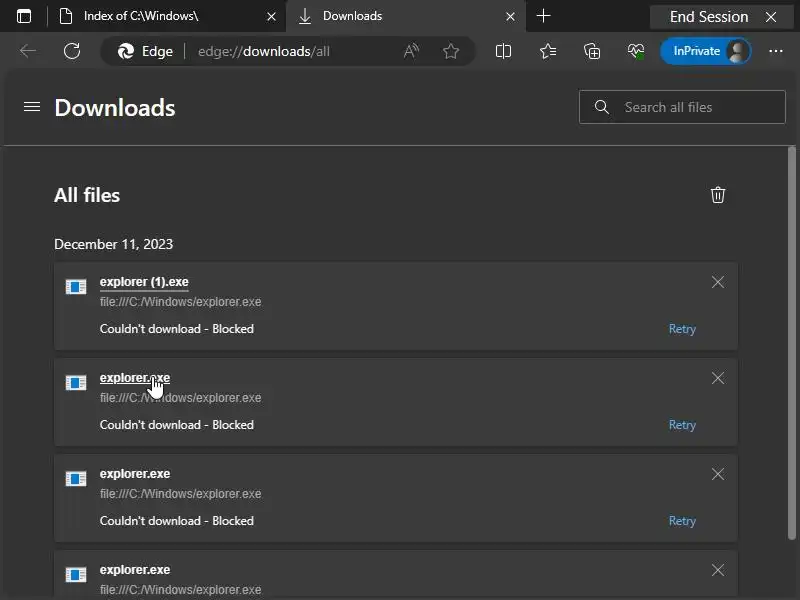The height and width of the screenshot is (600, 800).
Task: Open Split screen icon
Action: 503,51
